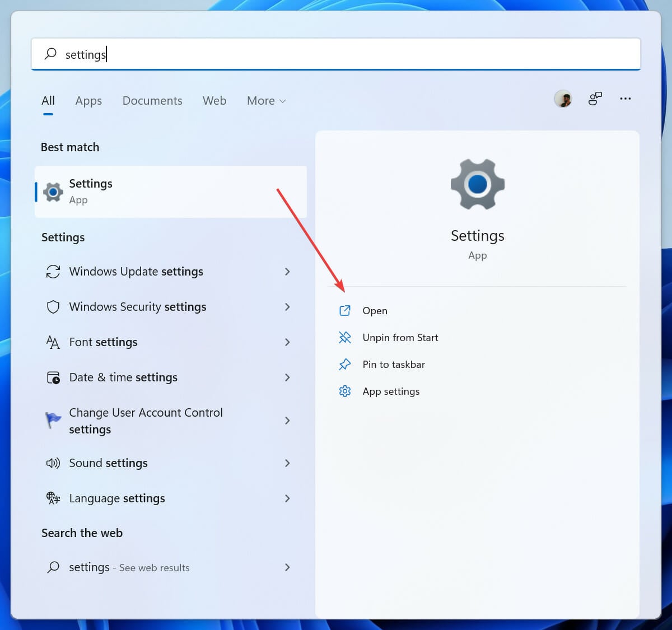Click the web search magnifier icon
This screenshot has height=630, width=672.
point(53,567)
